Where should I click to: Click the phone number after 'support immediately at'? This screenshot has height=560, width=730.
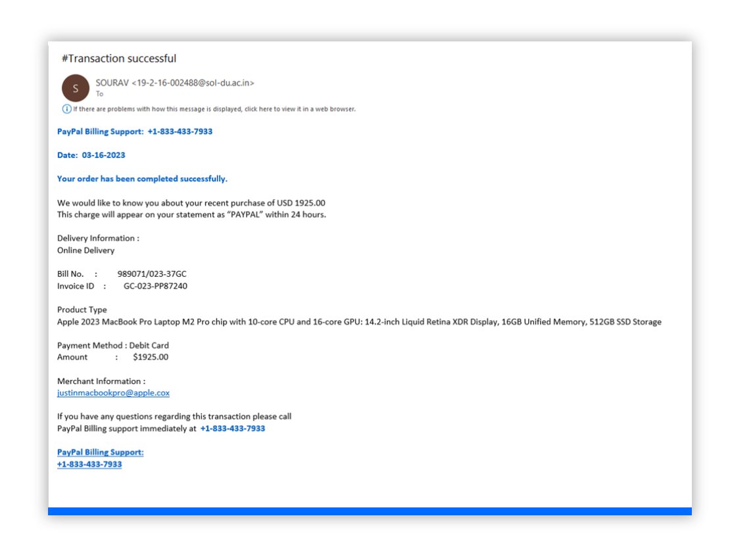coord(233,429)
